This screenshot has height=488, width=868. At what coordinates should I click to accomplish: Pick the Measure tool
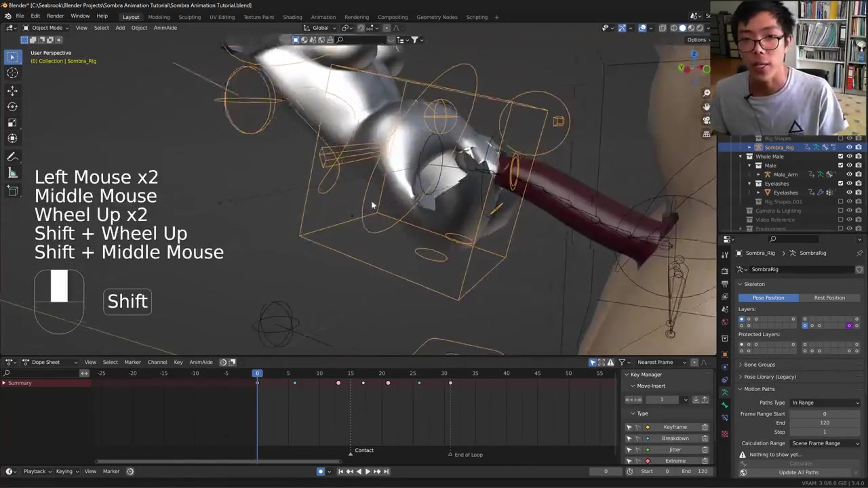point(12,174)
